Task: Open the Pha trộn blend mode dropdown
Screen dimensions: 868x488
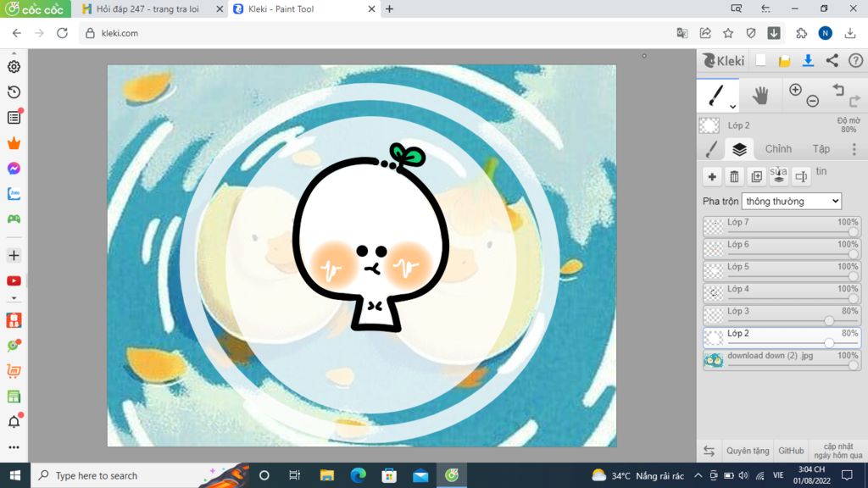Action: (x=792, y=202)
